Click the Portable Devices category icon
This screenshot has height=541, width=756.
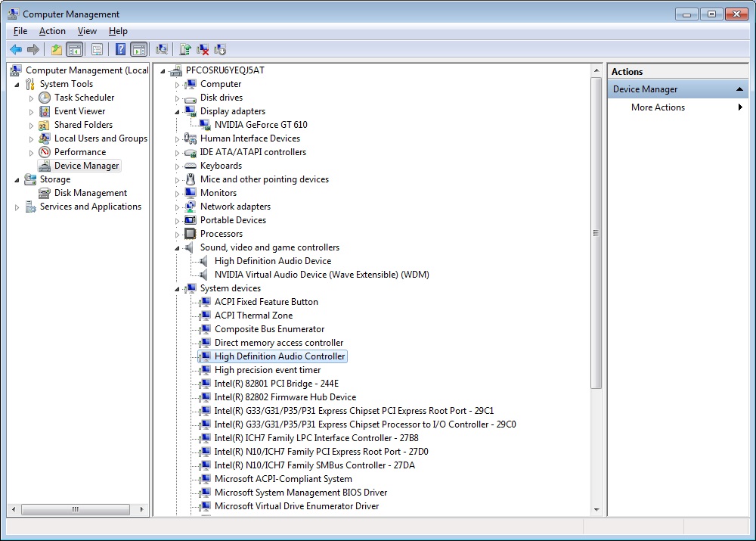191,220
